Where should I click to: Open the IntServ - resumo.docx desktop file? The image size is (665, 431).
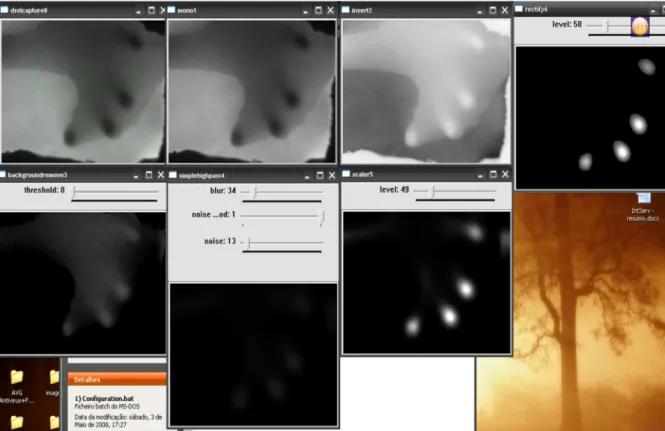[643, 207]
